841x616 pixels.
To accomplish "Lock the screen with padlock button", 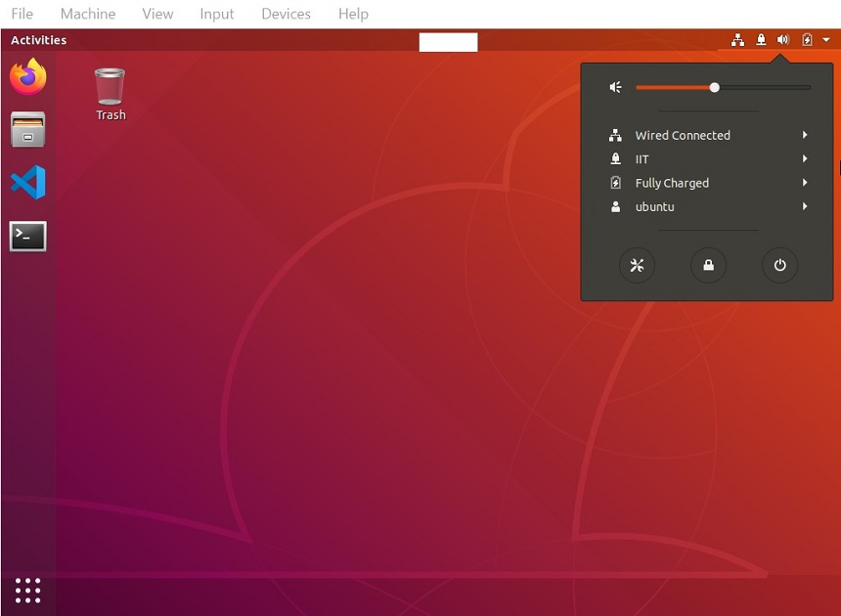I will click(708, 265).
